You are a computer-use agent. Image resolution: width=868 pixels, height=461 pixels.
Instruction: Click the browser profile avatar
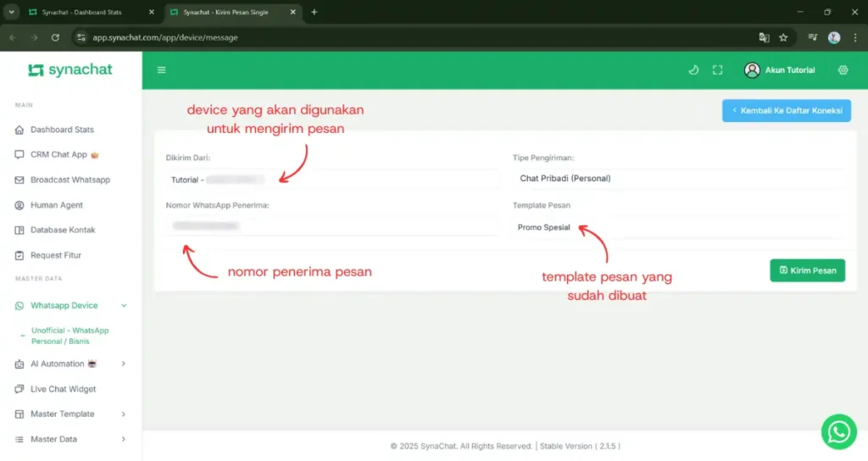tap(834, 37)
